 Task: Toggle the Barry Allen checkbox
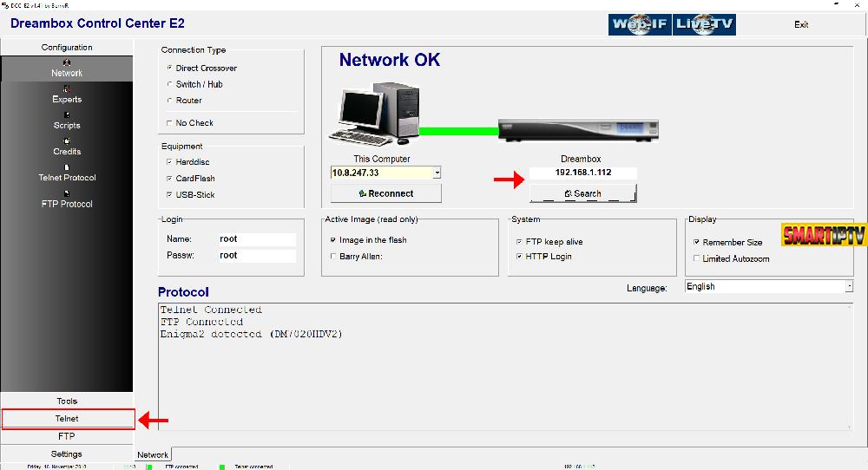[x=332, y=256]
